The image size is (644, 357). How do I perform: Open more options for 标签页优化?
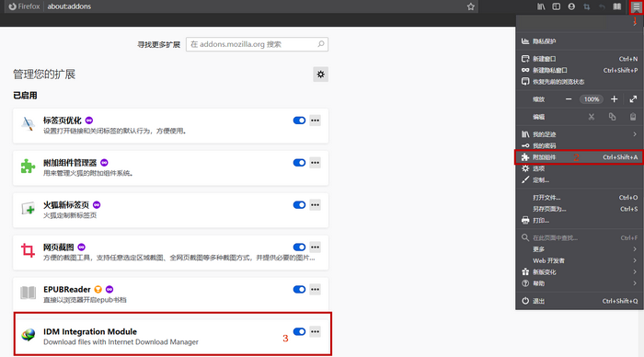coord(315,121)
